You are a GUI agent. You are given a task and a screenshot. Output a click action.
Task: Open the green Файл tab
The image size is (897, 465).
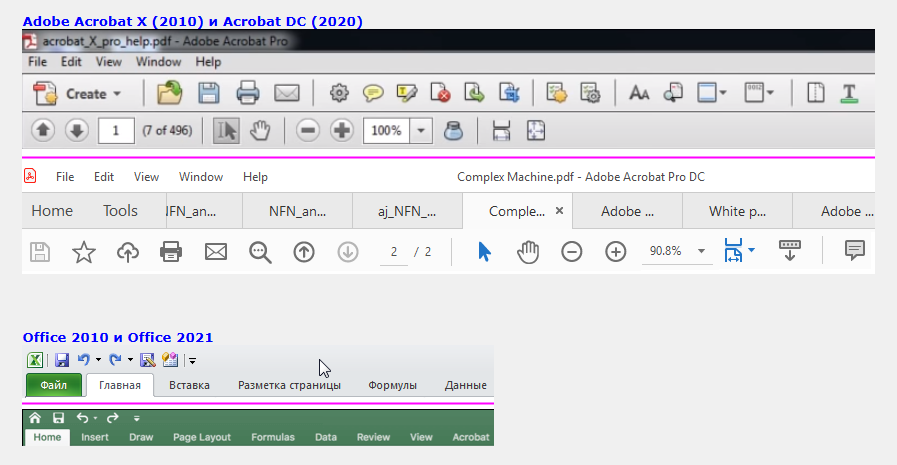54,385
